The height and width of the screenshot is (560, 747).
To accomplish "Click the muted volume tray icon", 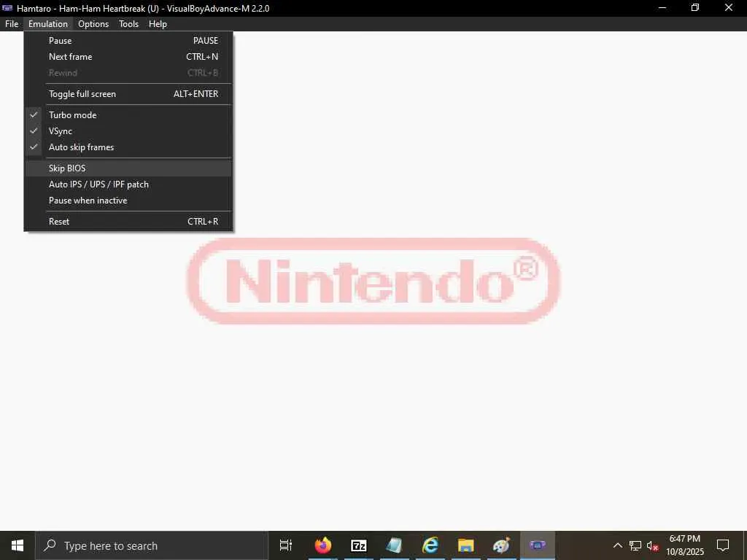I will click(x=652, y=545).
